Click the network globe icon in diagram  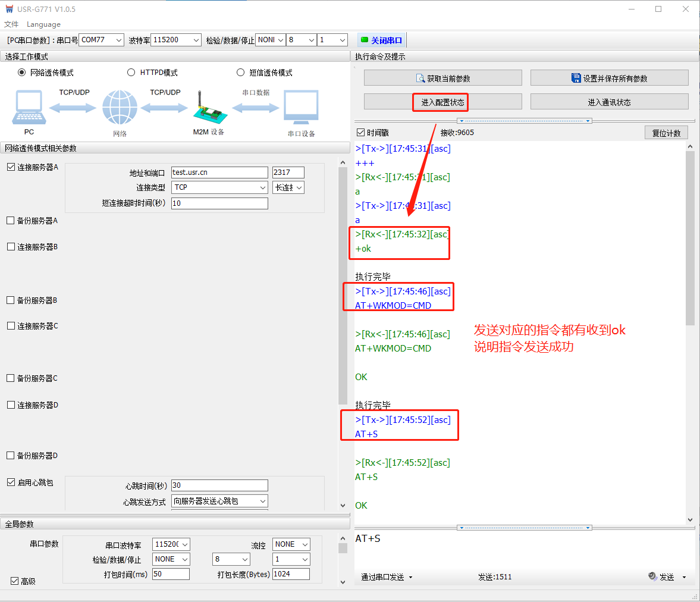120,108
